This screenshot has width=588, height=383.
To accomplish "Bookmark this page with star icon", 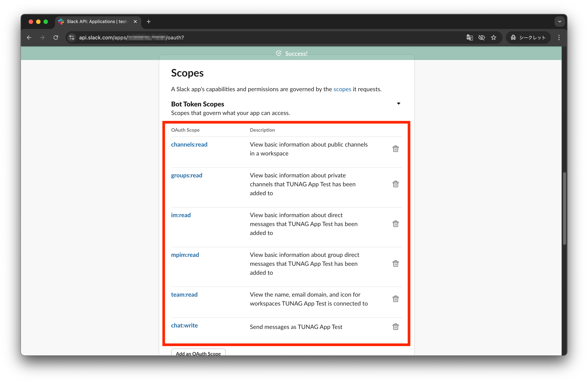I will (494, 38).
